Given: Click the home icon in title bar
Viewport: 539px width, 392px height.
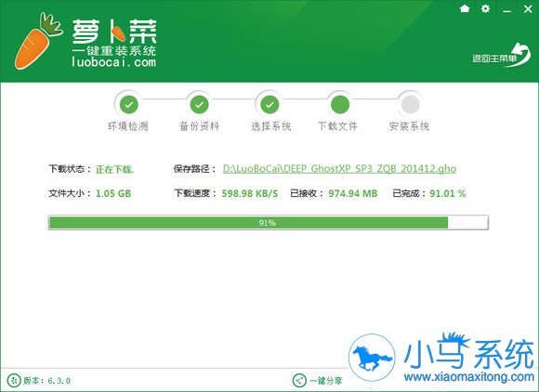Looking at the screenshot, I should (x=465, y=8).
